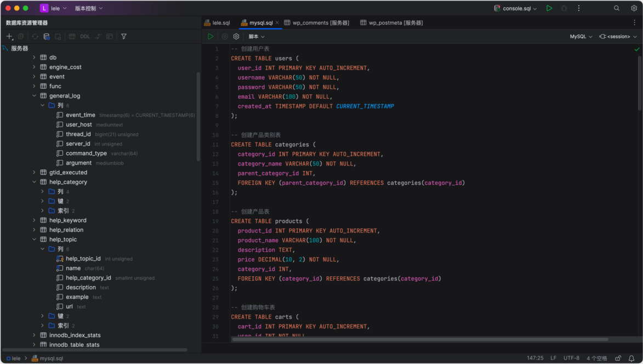The width and height of the screenshot is (643, 364).
Task: Collapse the help_category table node
Action: coord(35,182)
